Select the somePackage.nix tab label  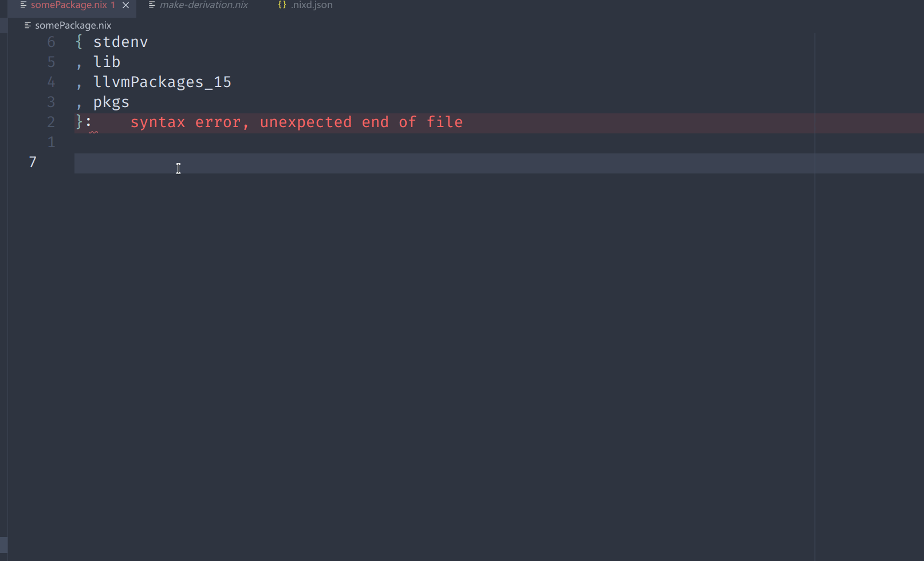tap(69, 5)
